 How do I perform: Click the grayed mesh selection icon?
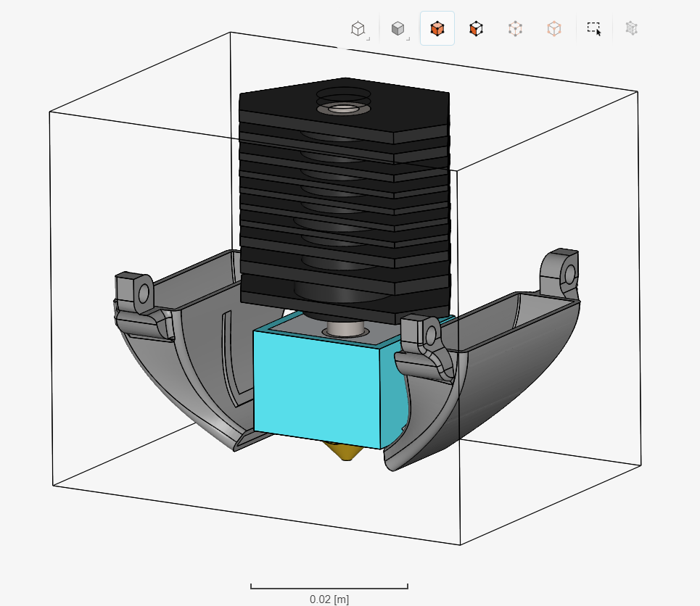(x=631, y=28)
